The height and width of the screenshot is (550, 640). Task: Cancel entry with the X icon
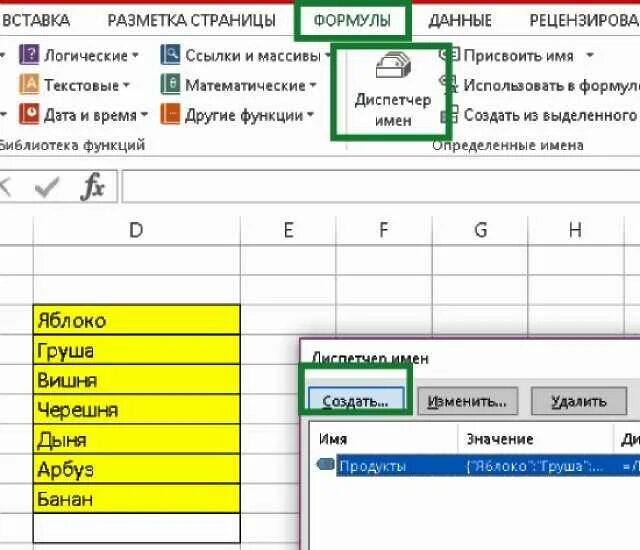click(5, 187)
